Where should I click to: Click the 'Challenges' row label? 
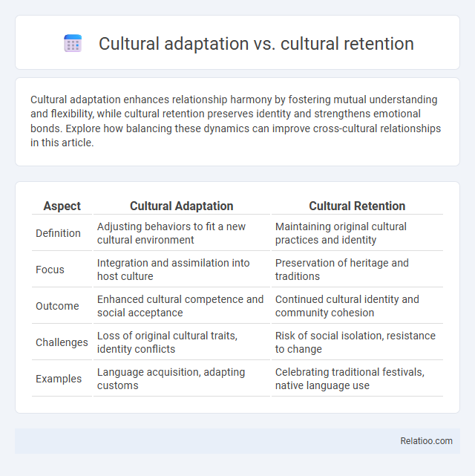62,342
